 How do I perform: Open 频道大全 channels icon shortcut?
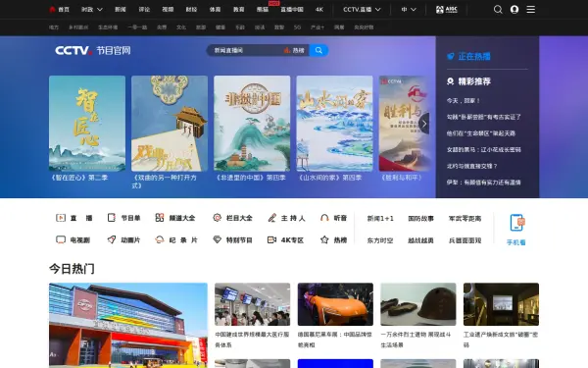(160, 218)
